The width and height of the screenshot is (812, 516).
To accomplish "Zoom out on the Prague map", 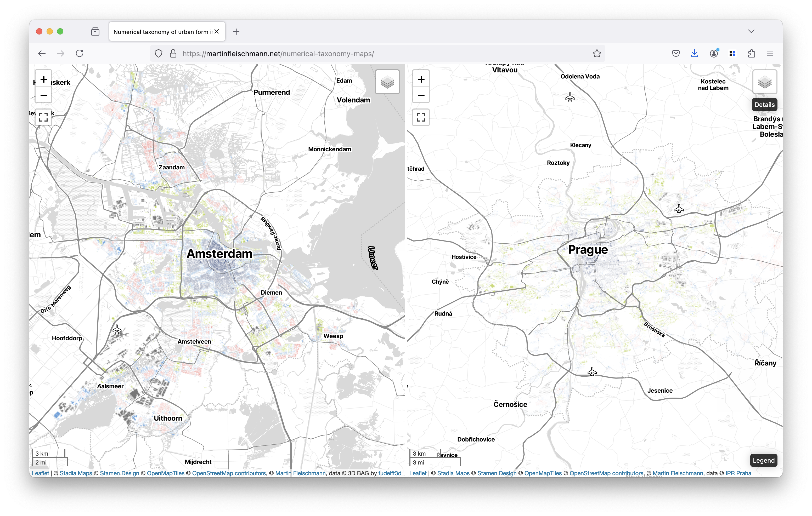I will click(x=421, y=96).
